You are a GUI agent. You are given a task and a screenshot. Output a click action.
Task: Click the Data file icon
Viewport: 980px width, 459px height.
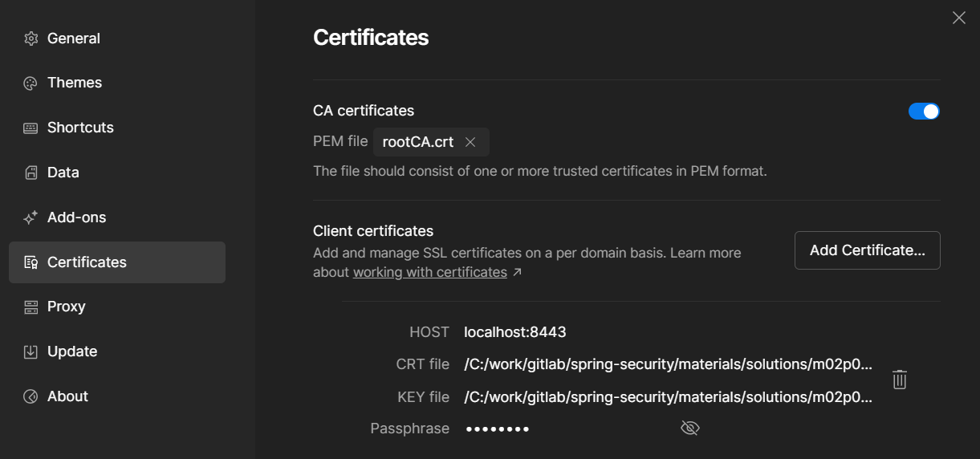tap(30, 173)
